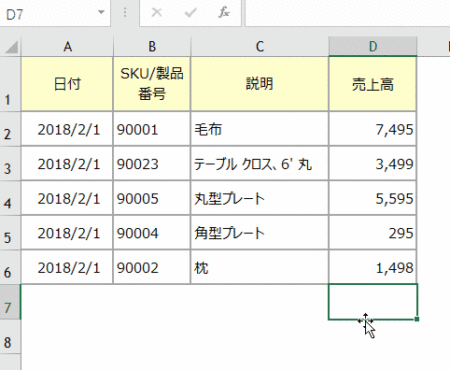Select row 8 header

coord(10,337)
